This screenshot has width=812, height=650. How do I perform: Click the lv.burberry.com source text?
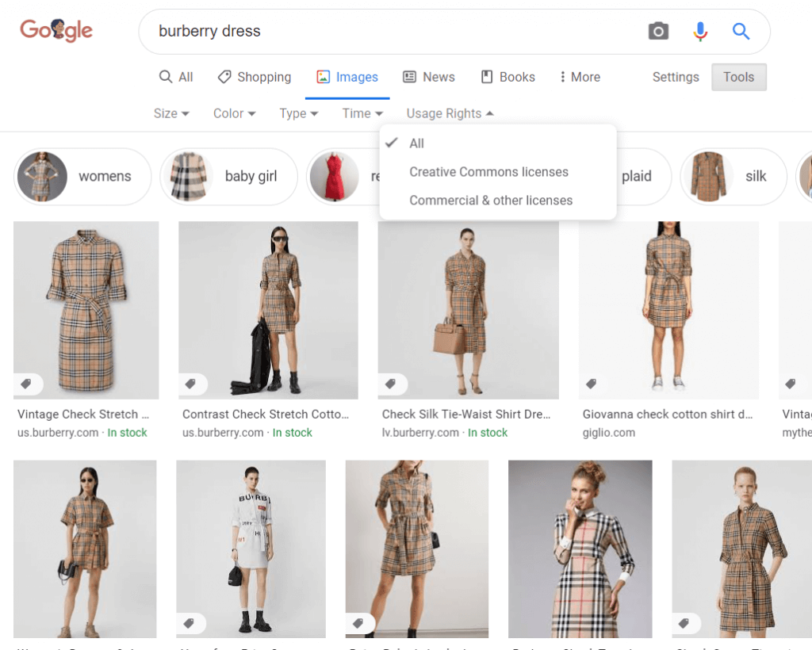420,433
